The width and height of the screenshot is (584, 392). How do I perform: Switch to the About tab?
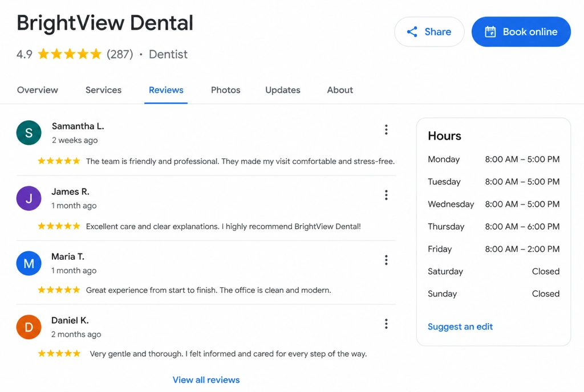[340, 90]
